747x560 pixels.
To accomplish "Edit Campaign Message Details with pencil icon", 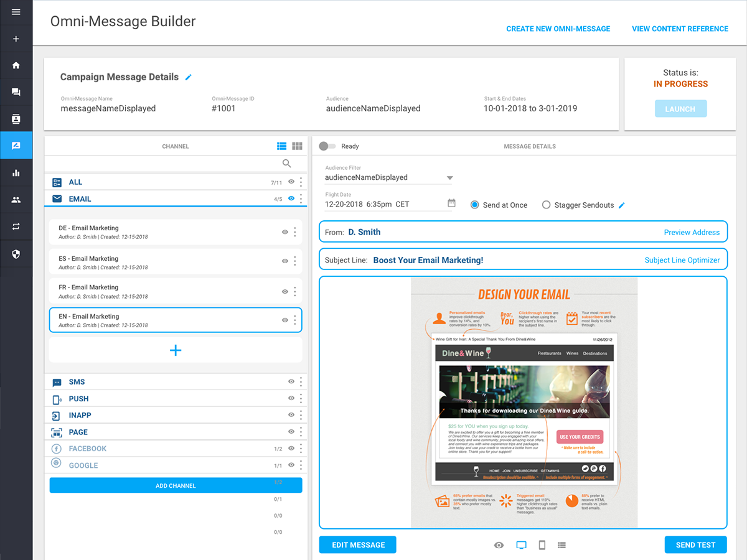I will (189, 77).
